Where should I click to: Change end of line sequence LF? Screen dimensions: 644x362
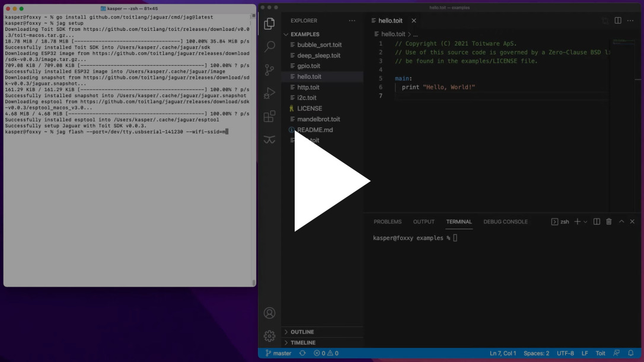pos(585,353)
